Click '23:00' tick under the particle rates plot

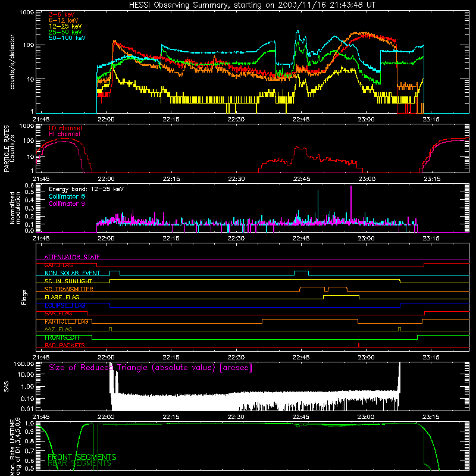click(367, 179)
